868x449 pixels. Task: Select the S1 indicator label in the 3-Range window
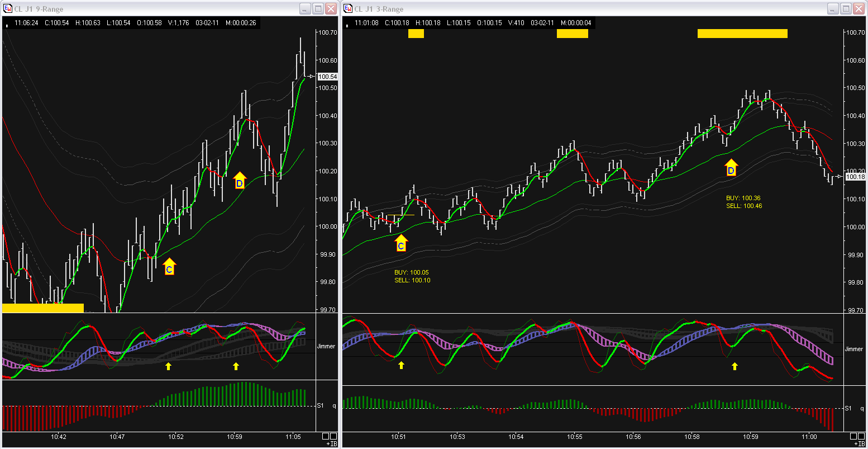coord(848,408)
